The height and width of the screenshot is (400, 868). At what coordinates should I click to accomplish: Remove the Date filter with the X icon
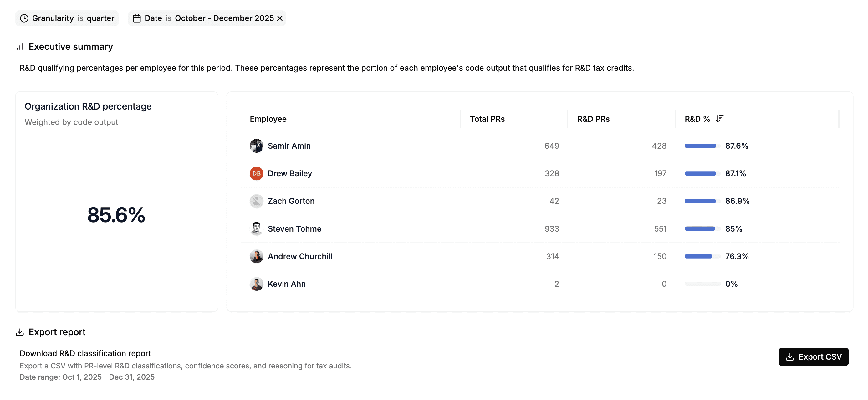[280, 18]
